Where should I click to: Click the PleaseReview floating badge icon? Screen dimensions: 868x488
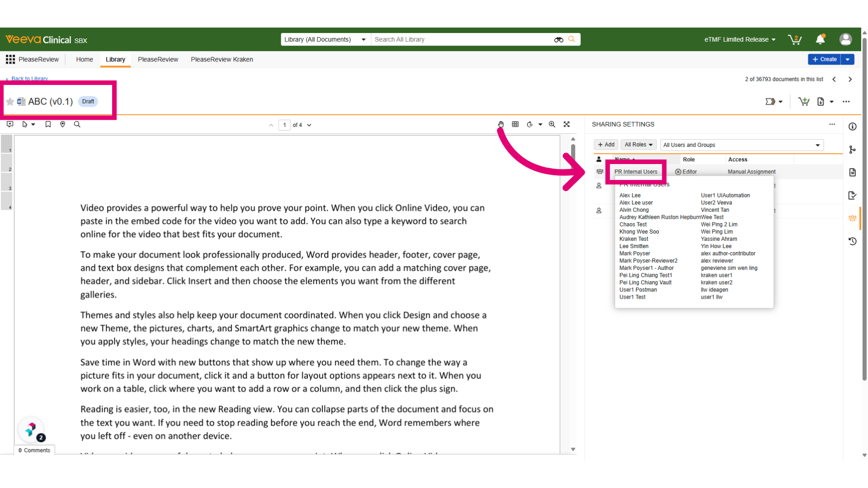[x=31, y=429]
